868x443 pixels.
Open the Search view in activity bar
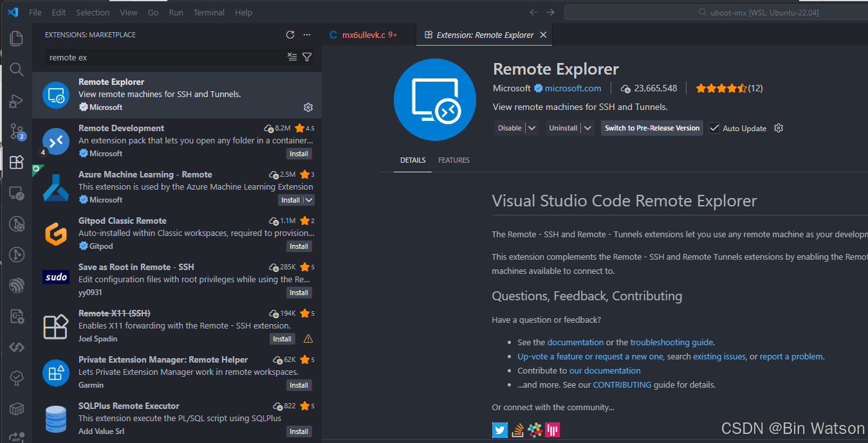[x=17, y=69]
